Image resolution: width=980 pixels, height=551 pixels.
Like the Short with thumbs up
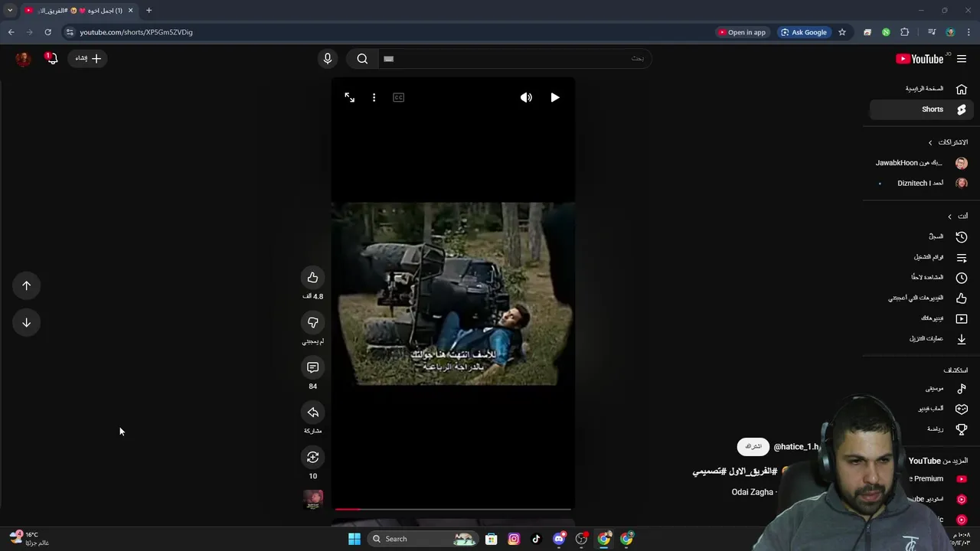pyautogui.click(x=312, y=277)
